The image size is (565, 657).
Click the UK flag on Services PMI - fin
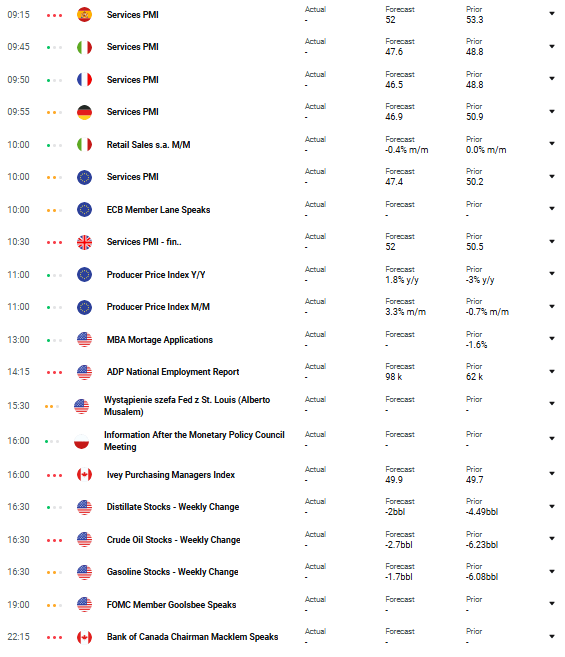click(84, 242)
